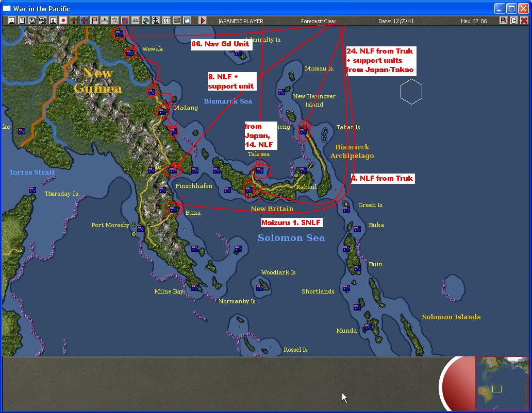The height and width of the screenshot is (413, 532).
Task: Click the Rossel Is. map label
Action: point(296,350)
